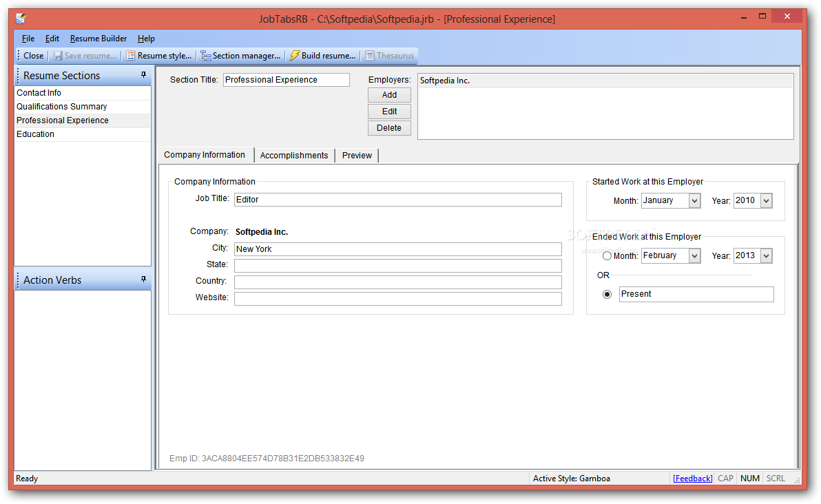Viewport: 821px width, 504px height.
Task: Pin the Resume Sections panel
Action: 143,75
